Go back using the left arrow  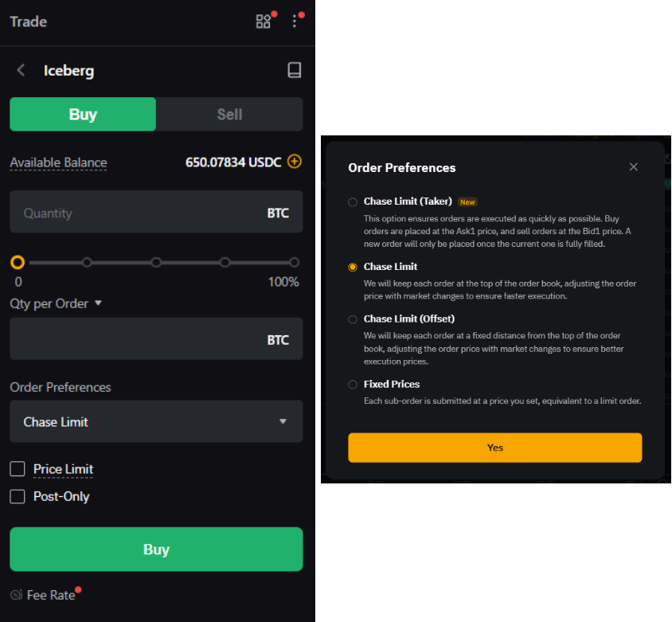(x=21, y=70)
